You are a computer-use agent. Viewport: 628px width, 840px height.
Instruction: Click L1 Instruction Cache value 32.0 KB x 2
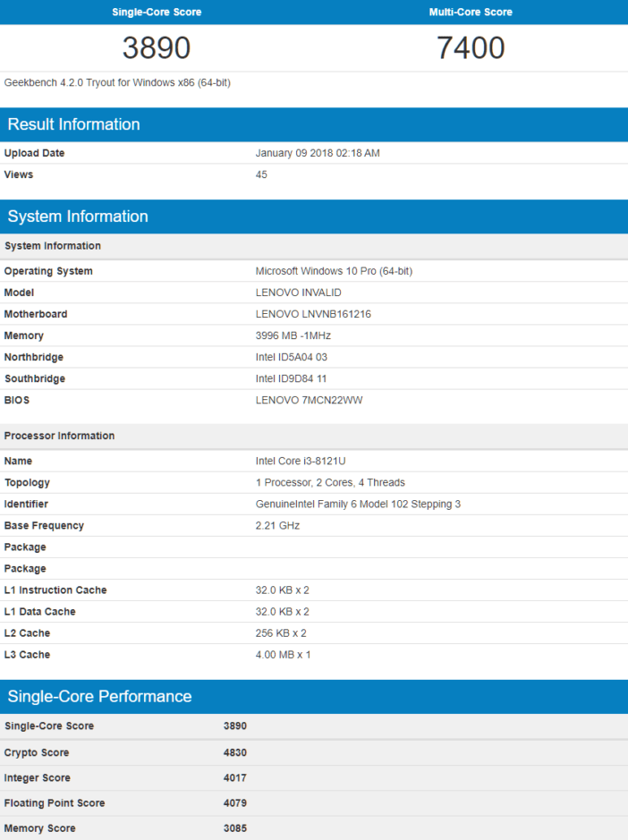pos(283,590)
